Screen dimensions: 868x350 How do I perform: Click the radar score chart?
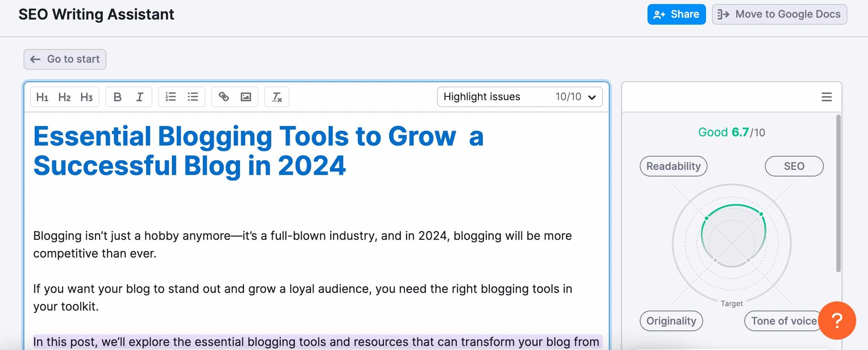(x=731, y=243)
